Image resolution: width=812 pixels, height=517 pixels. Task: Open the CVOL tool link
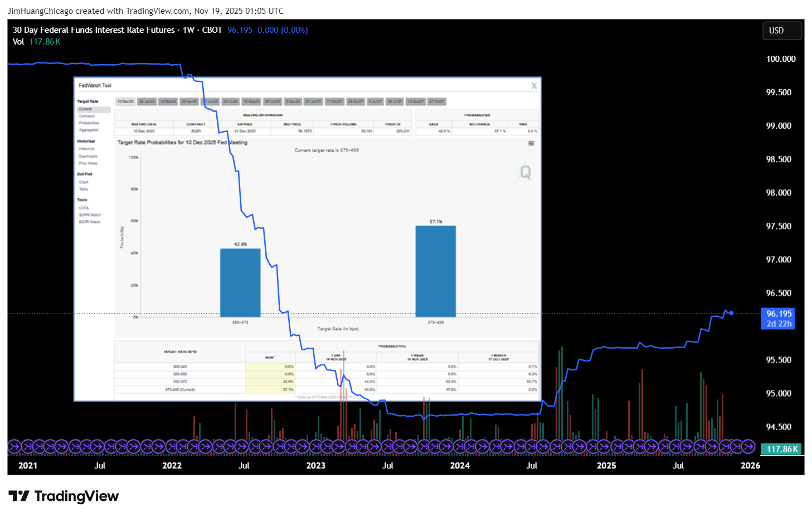(84, 208)
